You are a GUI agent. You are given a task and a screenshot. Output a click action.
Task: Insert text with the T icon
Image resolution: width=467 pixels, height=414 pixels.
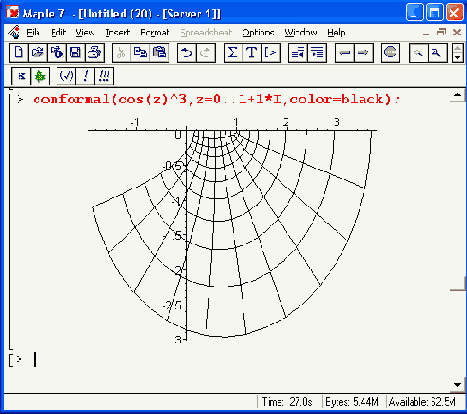tap(251, 53)
